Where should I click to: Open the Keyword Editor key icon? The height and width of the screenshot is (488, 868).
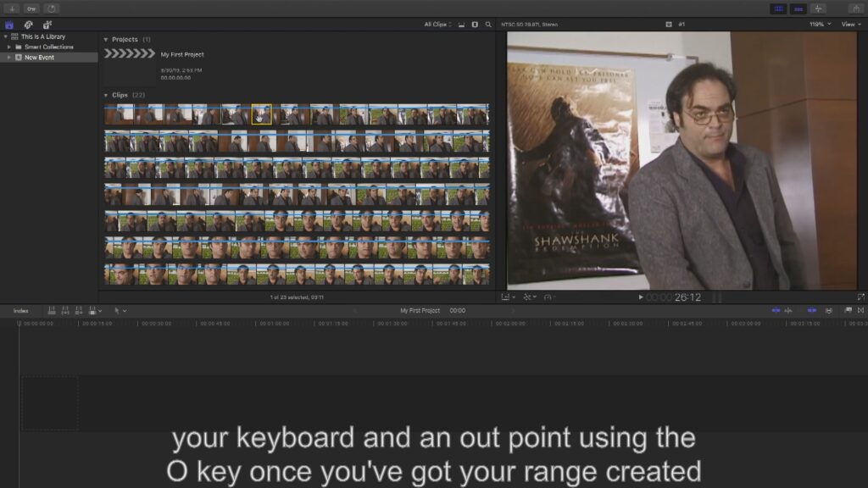click(x=31, y=8)
